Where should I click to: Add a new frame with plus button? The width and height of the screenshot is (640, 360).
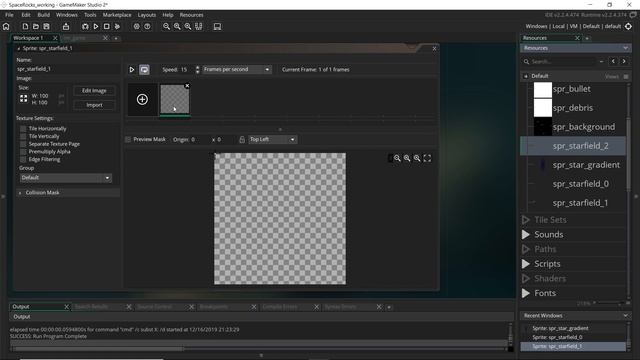coord(142,99)
